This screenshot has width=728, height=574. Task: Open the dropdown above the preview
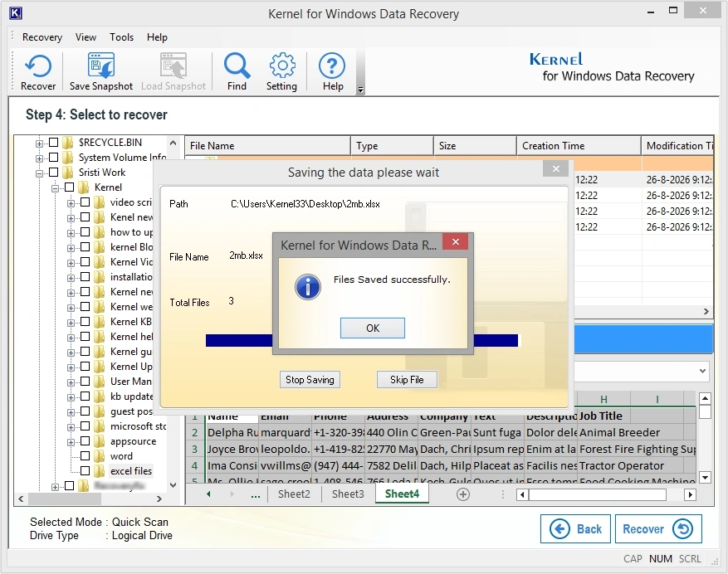pyautogui.click(x=702, y=371)
